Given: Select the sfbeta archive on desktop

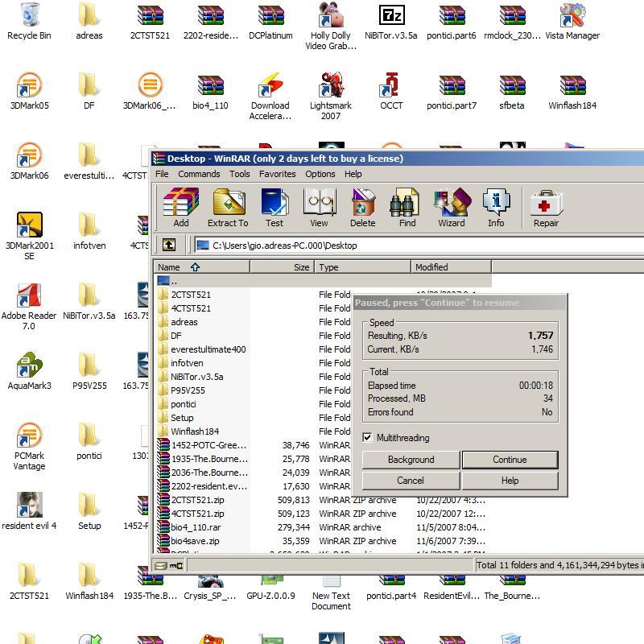Looking at the screenshot, I should (x=512, y=91).
